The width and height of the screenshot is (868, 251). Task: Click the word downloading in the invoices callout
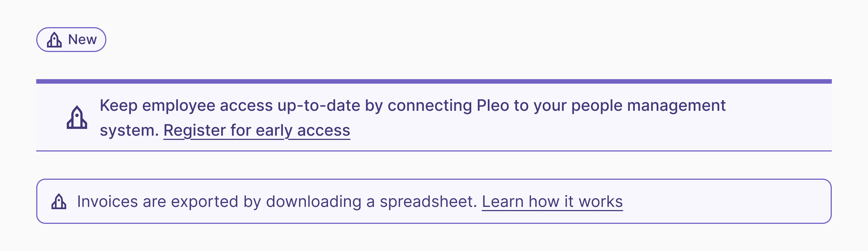pos(313,202)
